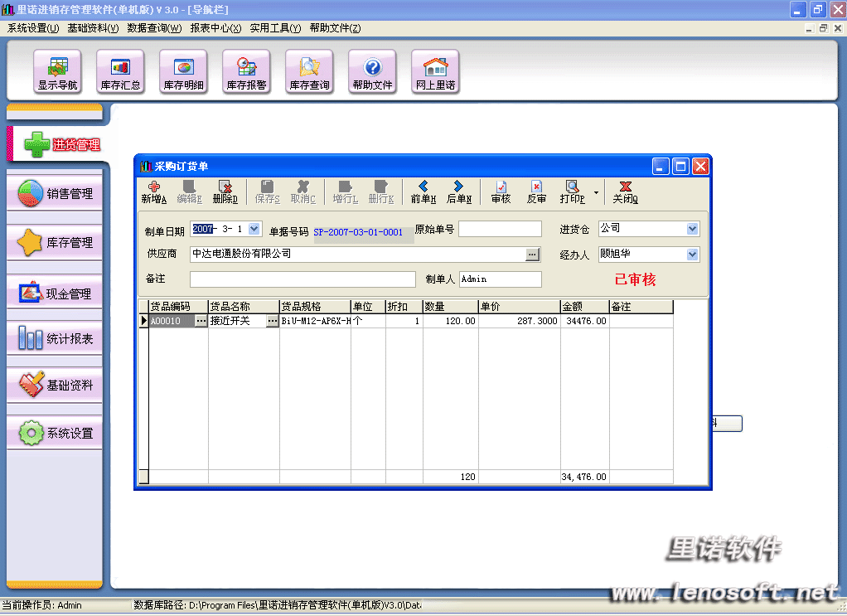Open 库存查询 inventory search icon
The image size is (847, 616).
(309, 71)
